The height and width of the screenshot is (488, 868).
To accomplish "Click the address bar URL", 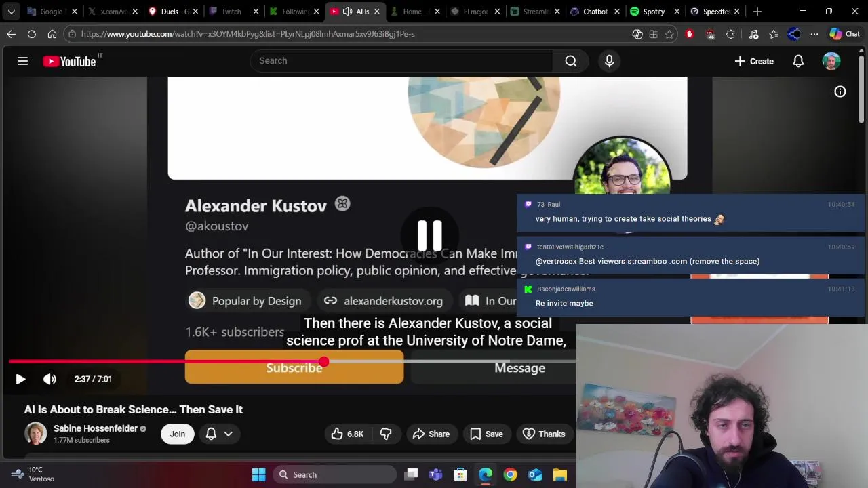I will coord(248,34).
